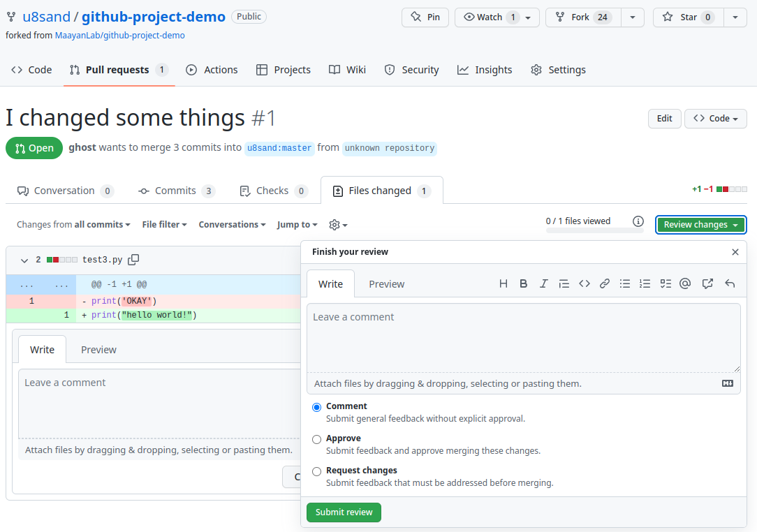Image resolution: width=757 pixels, height=532 pixels.
Task: Add a link via the link icon
Action: [605, 283]
